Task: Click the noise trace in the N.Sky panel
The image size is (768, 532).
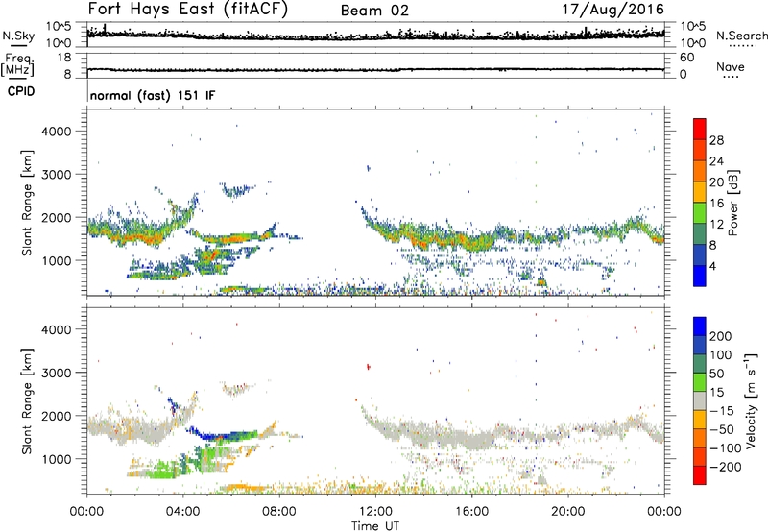Action: [x=375, y=36]
